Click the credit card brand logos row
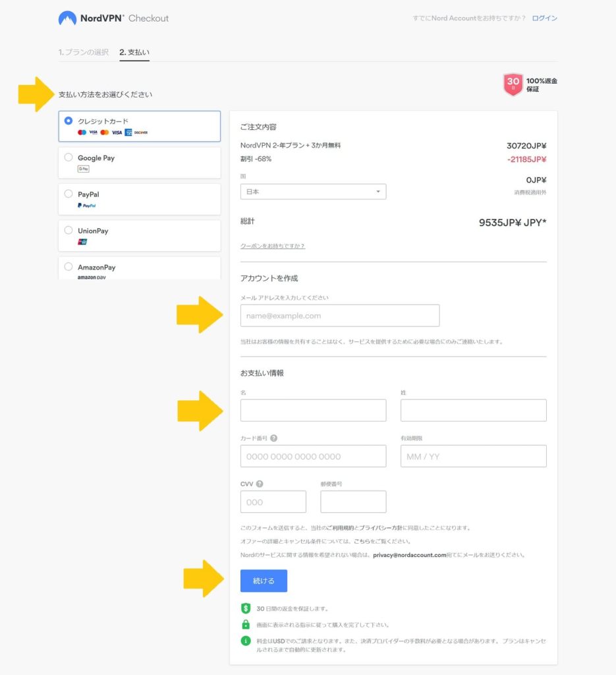The width and height of the screenshot is (616, 675). [x=113, y=132]
